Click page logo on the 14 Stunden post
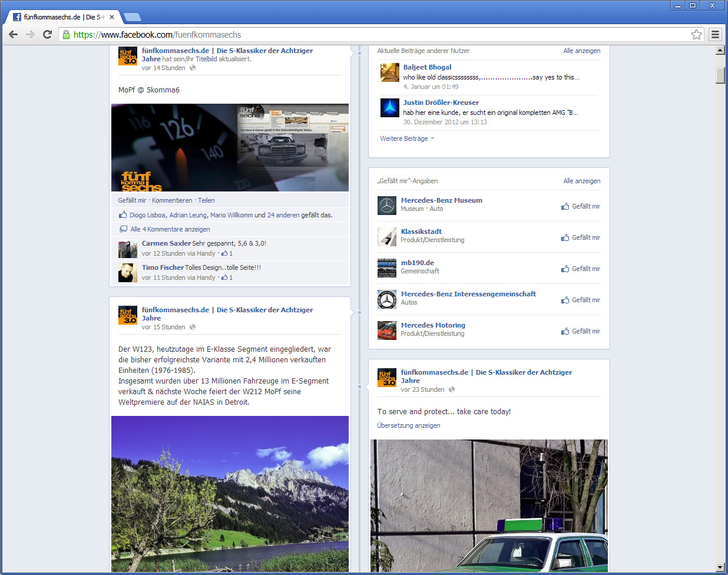 pyautogui.click(x=128, y=56)
